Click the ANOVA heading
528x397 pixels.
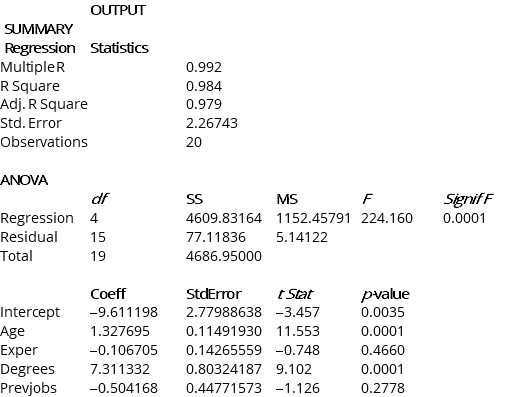point(24,180)
